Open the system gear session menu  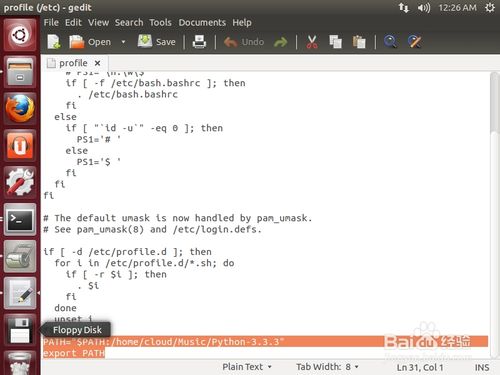pyautogui.click(x=490, y=8)
